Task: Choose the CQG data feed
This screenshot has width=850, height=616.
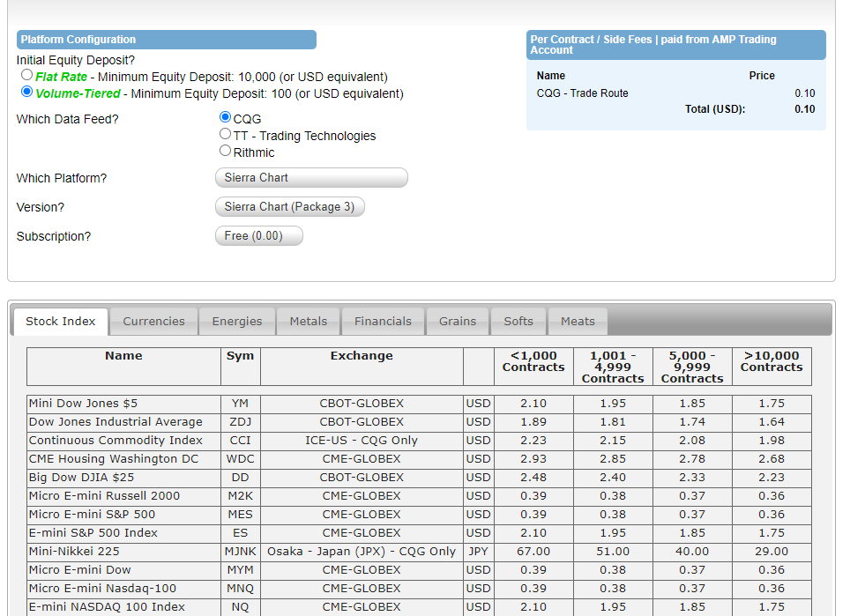Action: [x=225, y=117]
